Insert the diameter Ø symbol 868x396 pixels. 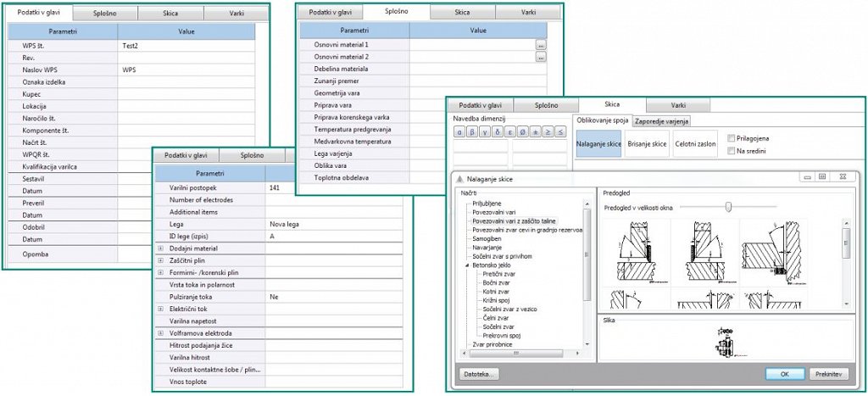point(521,132)
